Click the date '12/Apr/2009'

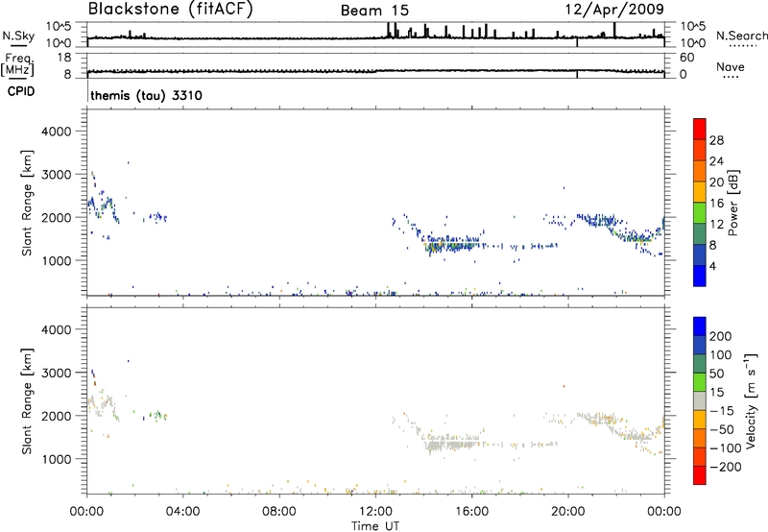click(614, 10)
